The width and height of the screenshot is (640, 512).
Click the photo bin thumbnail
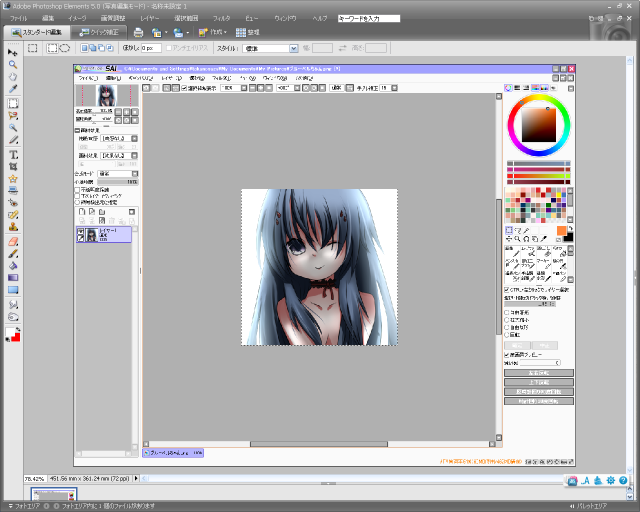coord(53,495)
